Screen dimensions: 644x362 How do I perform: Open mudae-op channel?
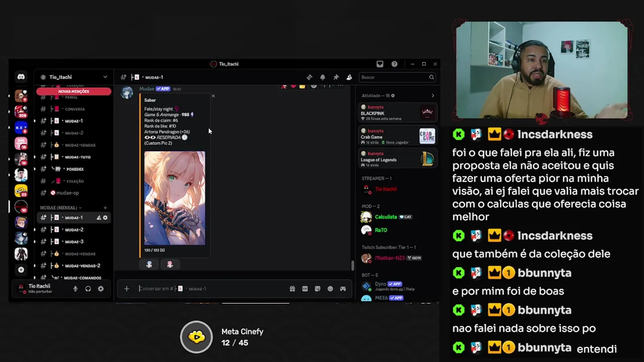click(x=74, y=193)
